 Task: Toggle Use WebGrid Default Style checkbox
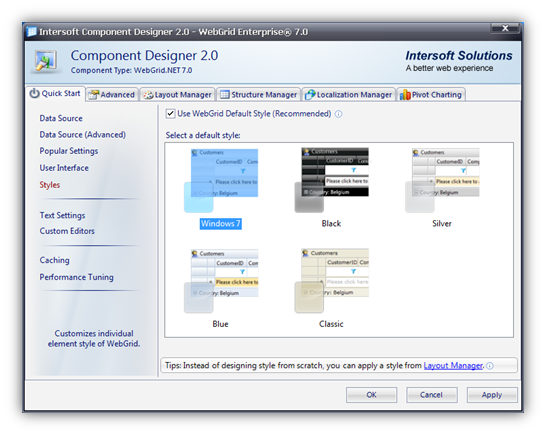point(170,114)
